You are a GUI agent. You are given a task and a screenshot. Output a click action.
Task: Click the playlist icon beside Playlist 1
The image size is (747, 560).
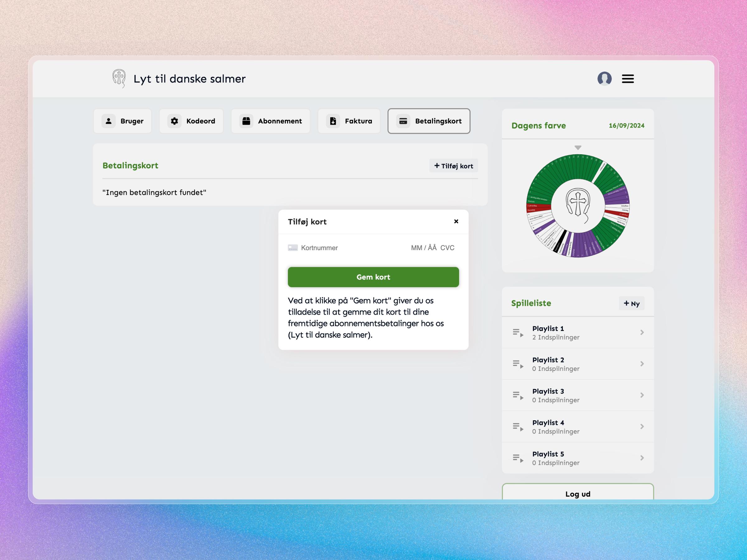coord(518,333)
